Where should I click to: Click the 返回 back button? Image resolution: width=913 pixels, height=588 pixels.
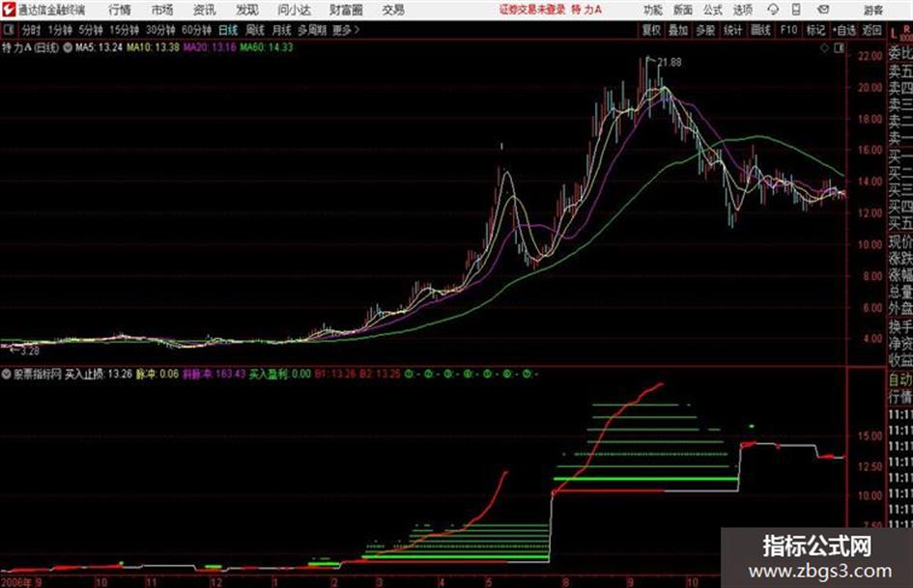tap(871, 30)
